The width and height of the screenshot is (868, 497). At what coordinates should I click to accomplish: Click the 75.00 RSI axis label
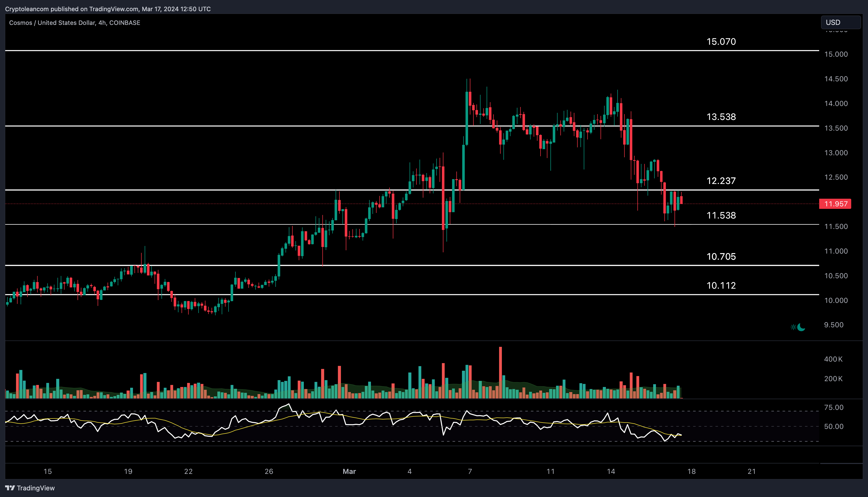click(833, 408)
